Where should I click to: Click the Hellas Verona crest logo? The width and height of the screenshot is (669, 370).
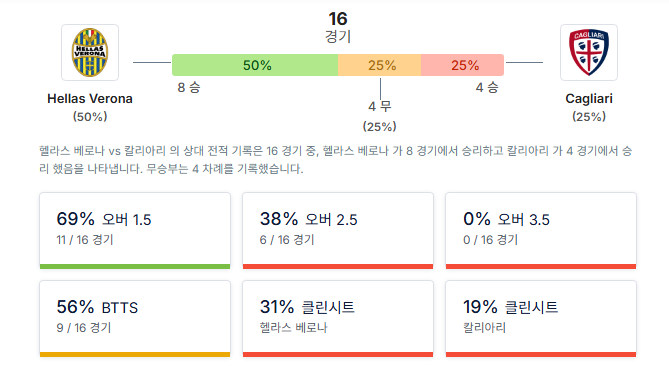click(90, 52)
